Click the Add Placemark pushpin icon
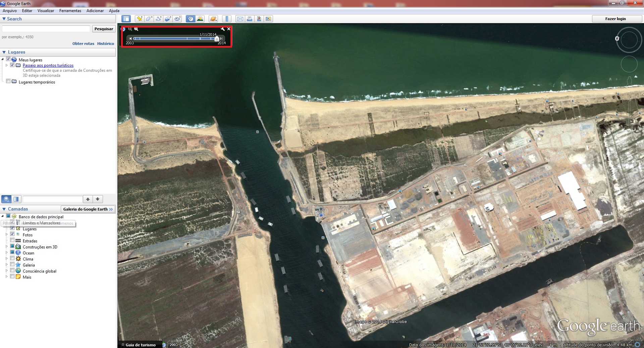The height and width of the screenshot is (348, 644). click(x=139, y=19)
